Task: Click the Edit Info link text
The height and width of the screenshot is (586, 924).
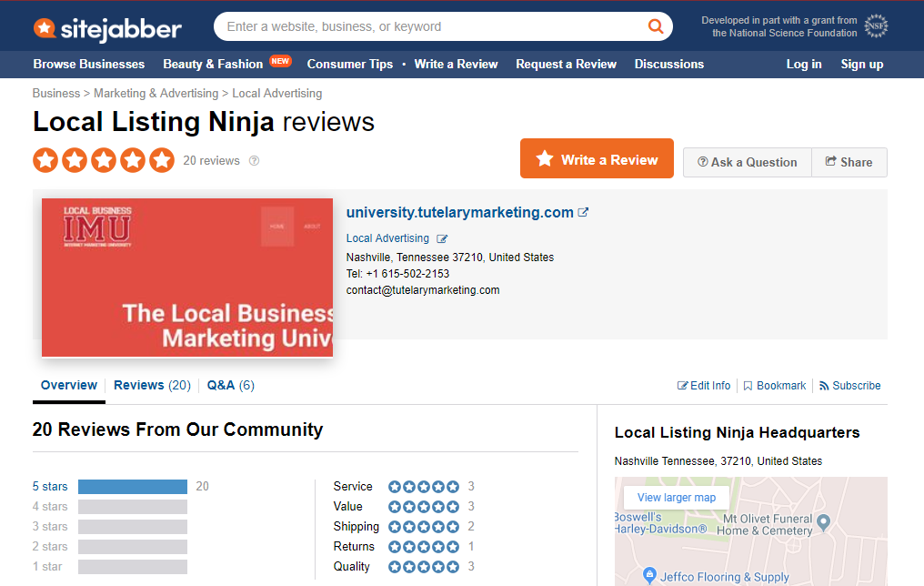Action: click(x=710, y=386)
